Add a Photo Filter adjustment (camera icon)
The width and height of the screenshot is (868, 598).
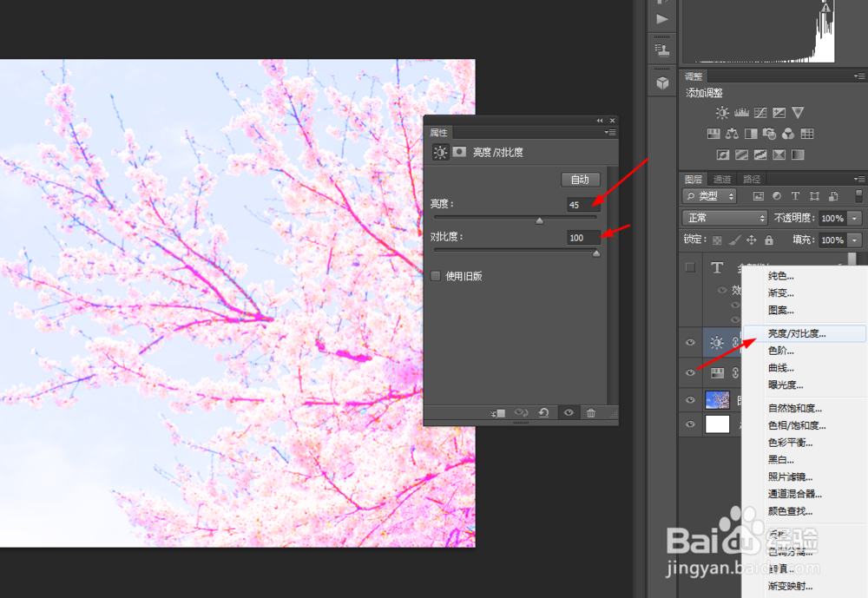pos(769,134)
